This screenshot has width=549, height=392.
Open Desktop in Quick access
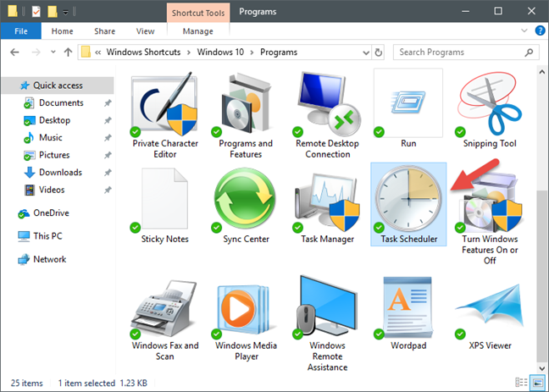[x=54, y=120]
